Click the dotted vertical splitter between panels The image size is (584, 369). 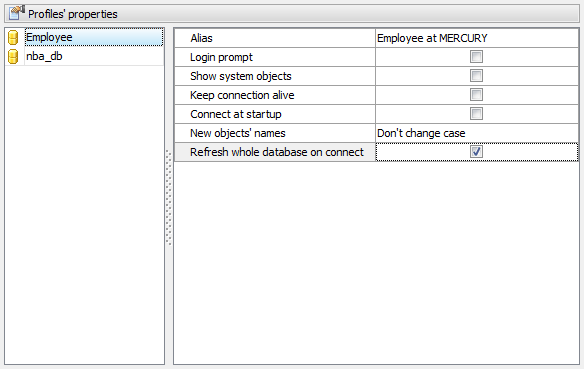[169, 197]
